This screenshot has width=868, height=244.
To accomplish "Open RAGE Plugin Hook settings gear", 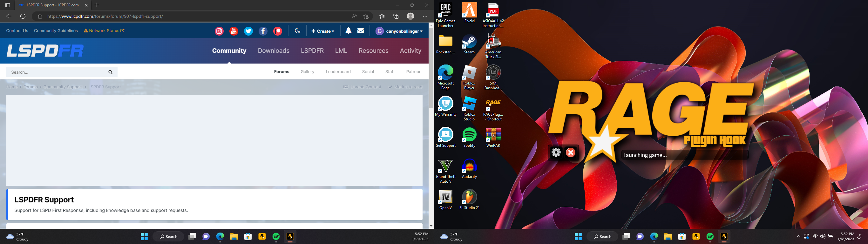I will [x=556, y=153].
